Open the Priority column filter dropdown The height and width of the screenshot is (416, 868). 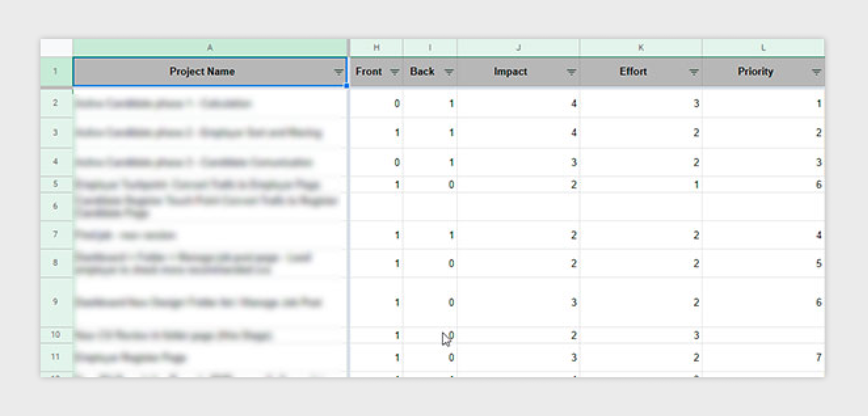pyautogui.click(x=816, y=72)
